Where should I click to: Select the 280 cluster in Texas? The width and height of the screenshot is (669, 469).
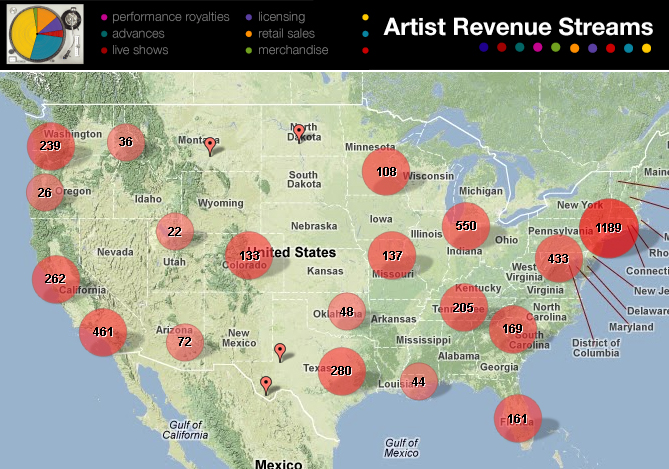342,371
